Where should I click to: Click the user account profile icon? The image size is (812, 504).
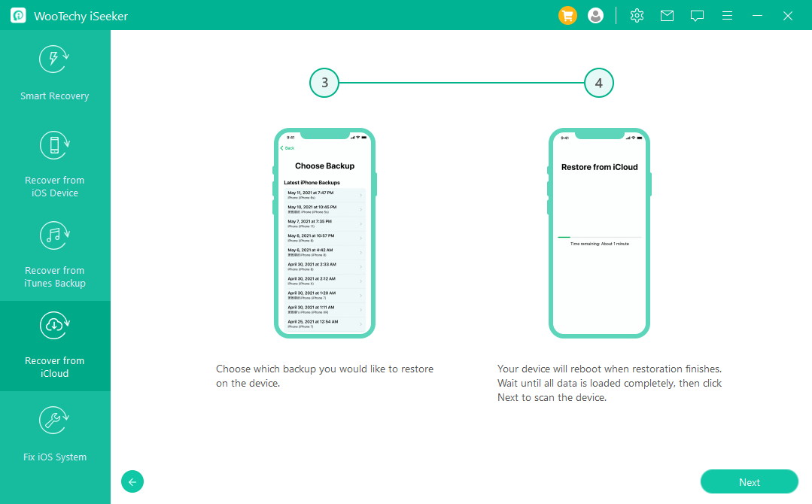pos(595,15)
